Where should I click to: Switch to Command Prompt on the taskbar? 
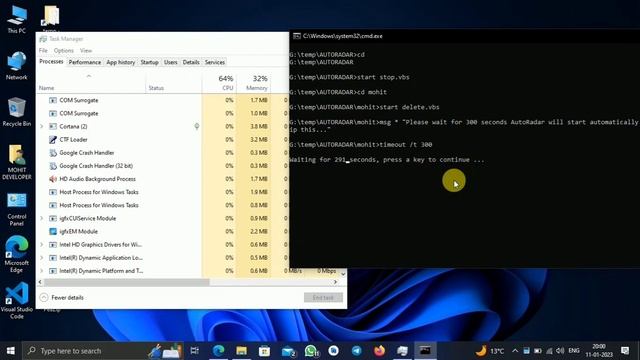[x=425, y=351]
